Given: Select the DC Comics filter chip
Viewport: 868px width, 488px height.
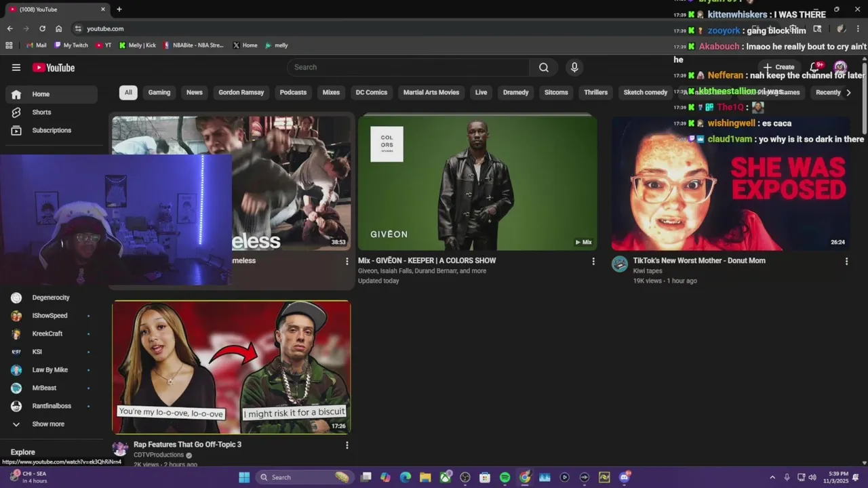Looking at the screenshot, I should click(x=372, y=92).
